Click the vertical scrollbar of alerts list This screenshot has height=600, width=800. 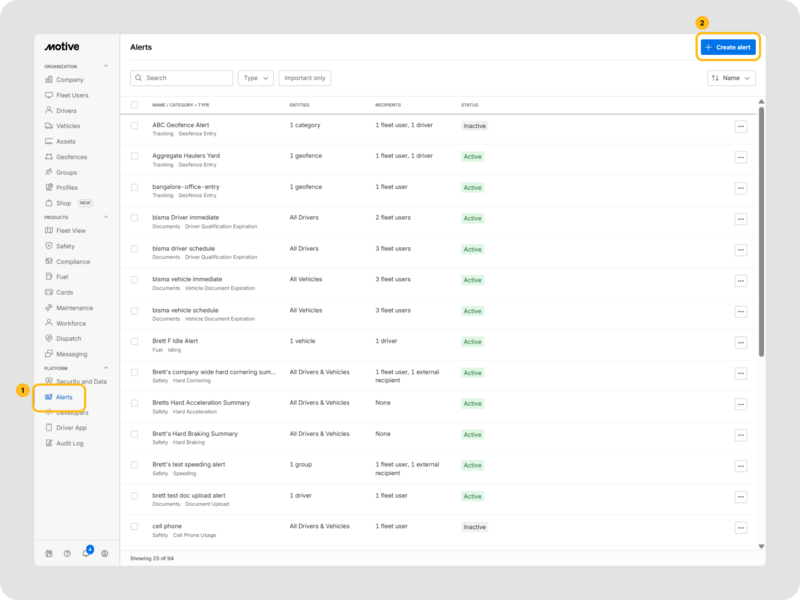coord(761,230)
